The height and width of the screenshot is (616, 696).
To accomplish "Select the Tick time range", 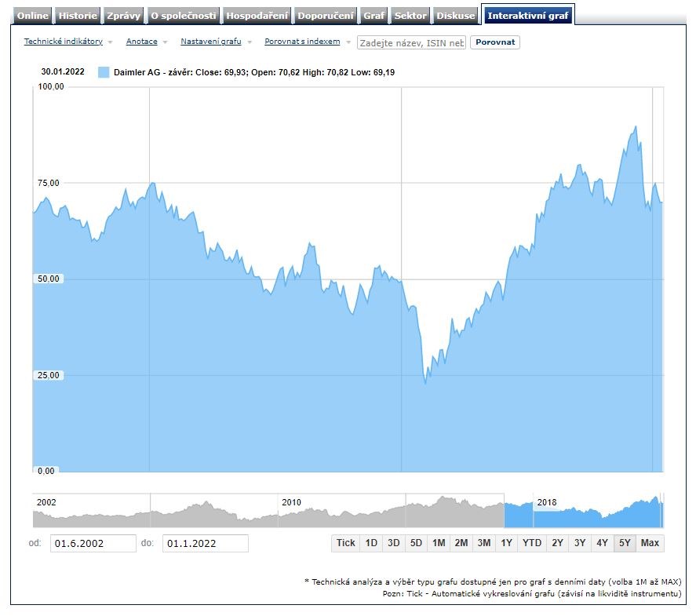I will coord(345,543).
